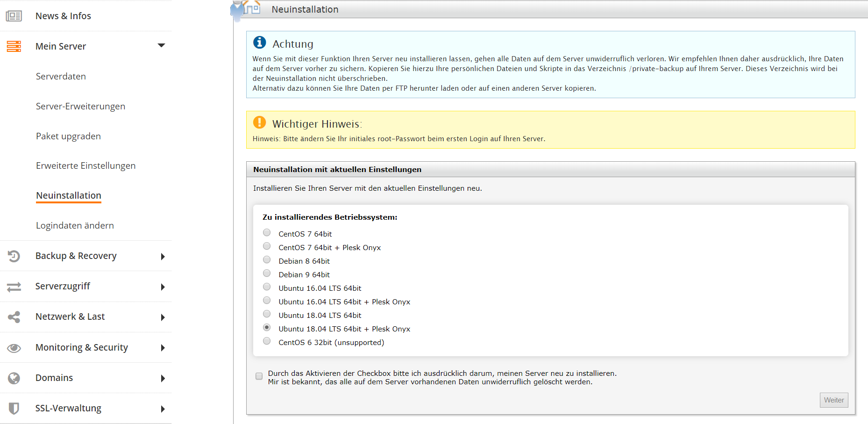Click the Domains globe icon
Image resolution: width=868 pixels, height=424 pixels.
pyautogui.click(x=14, y=378)
